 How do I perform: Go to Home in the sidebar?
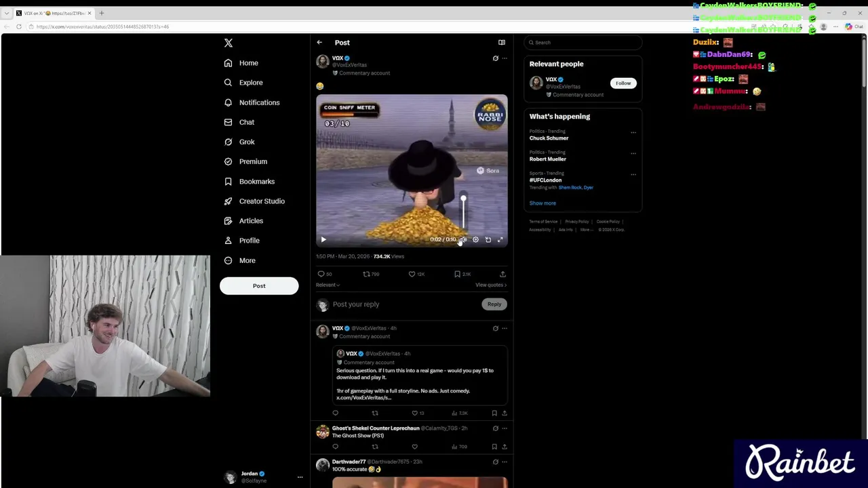click(241, 63)
